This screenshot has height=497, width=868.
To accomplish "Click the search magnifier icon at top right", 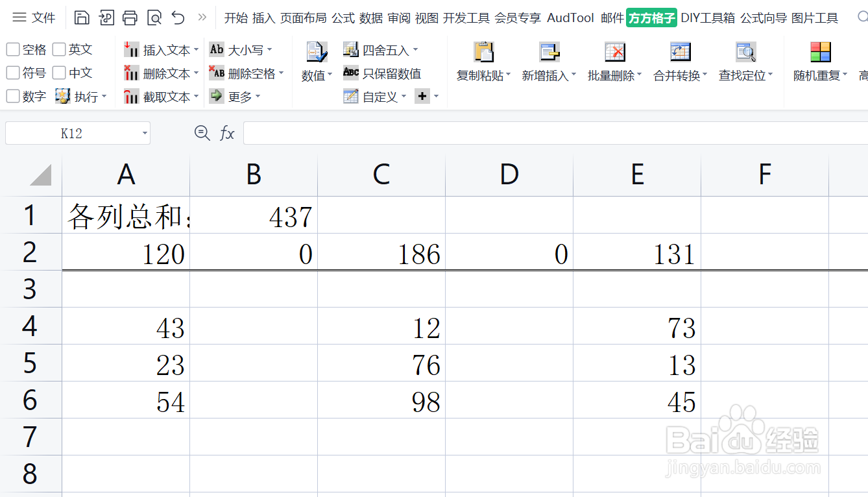I will pyautogui.click(x=863, y=18).
